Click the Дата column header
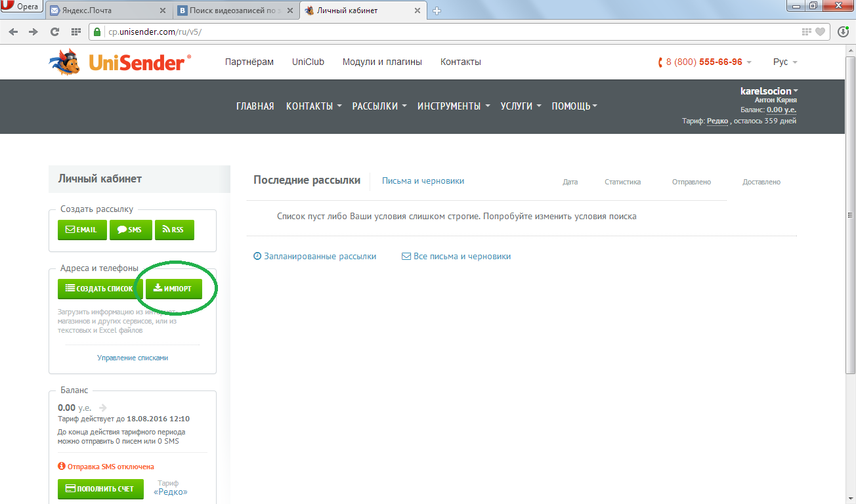The image size is (856, 504). point(570,182)
